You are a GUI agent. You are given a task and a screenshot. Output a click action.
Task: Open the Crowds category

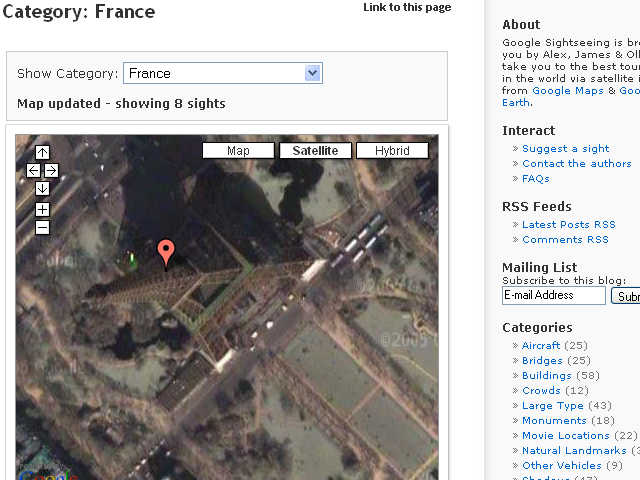point(541,391)
